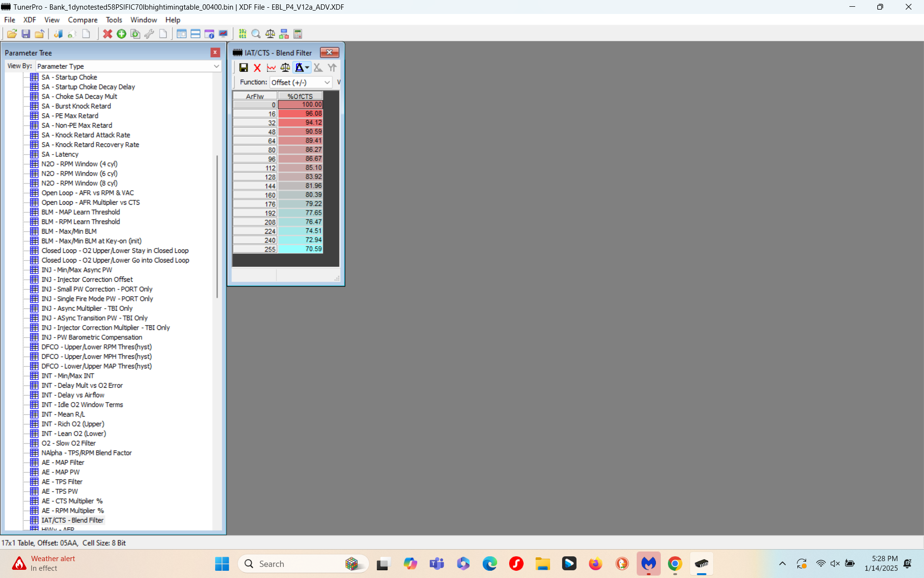Select BLM - MAP Learn Threshold item
The width and height of the screenshot is (924, 578).
(x=80, y=212)
